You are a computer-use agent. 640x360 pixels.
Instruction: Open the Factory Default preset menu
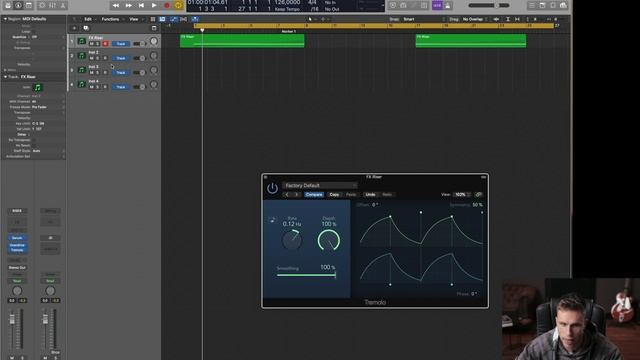point(320,185)
